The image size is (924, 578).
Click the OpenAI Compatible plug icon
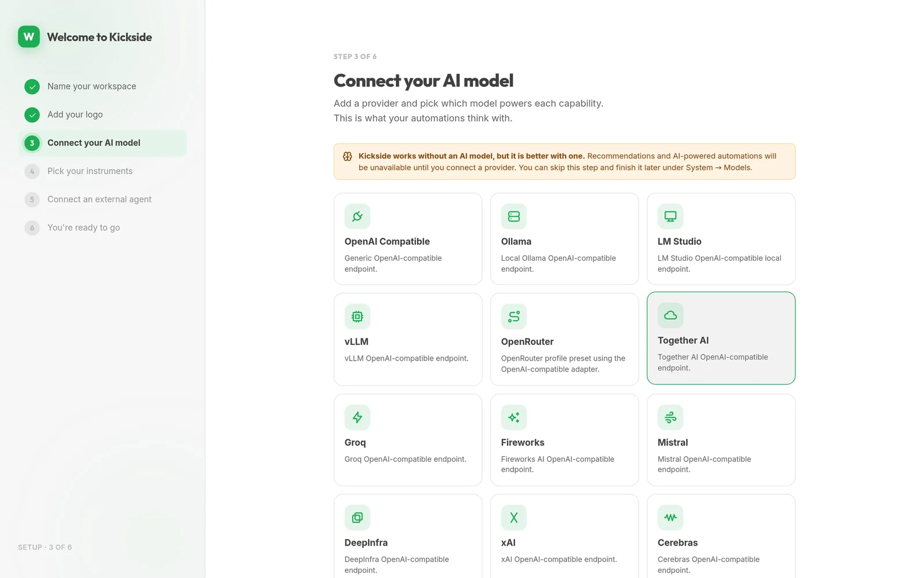point(357,217)
